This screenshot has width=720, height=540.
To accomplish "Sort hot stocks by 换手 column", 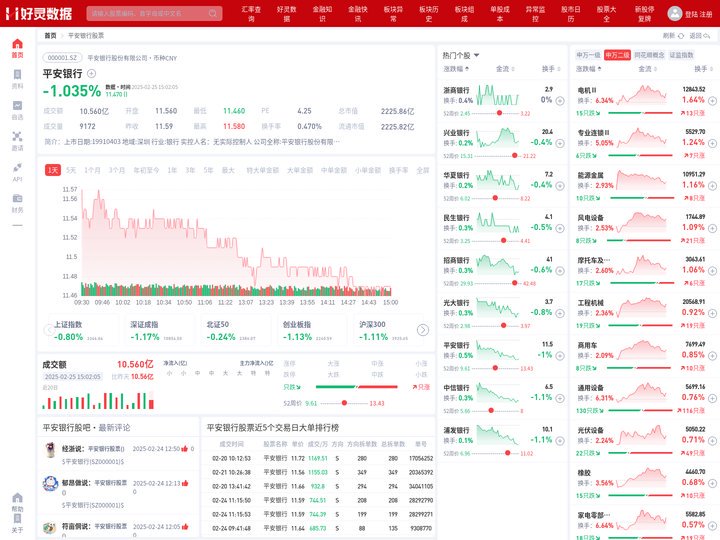I will [551, 69].
